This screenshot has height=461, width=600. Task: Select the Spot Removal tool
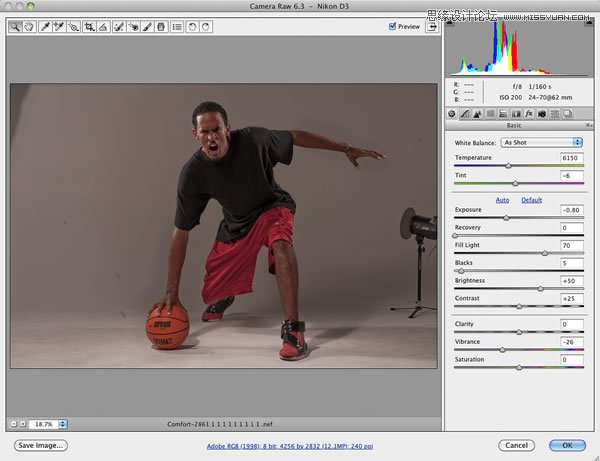119,27
